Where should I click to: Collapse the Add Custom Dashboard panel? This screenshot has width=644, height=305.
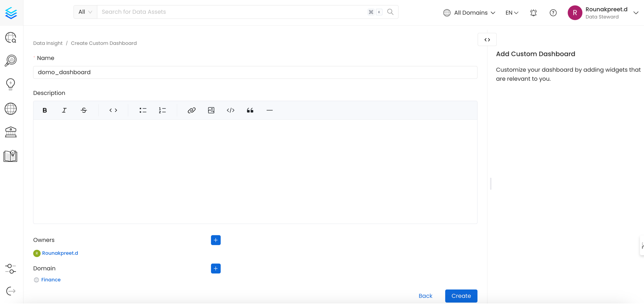[487, 39]
